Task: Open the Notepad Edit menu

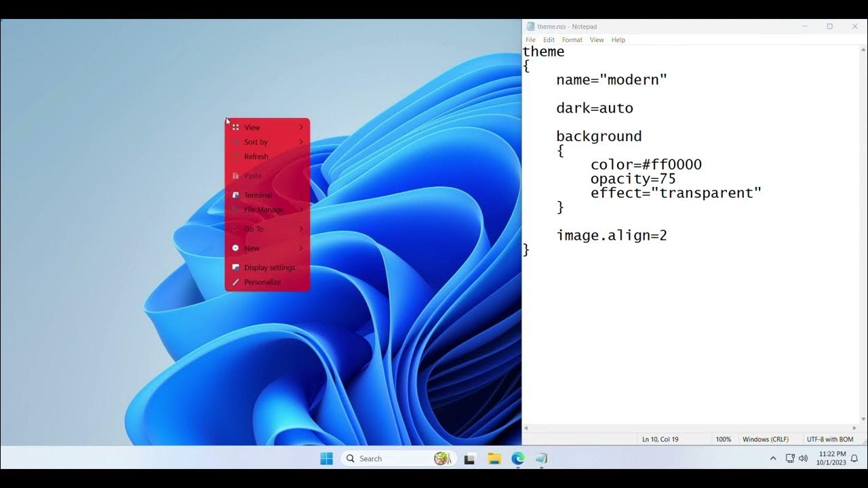Action: [x=549, y=40]
